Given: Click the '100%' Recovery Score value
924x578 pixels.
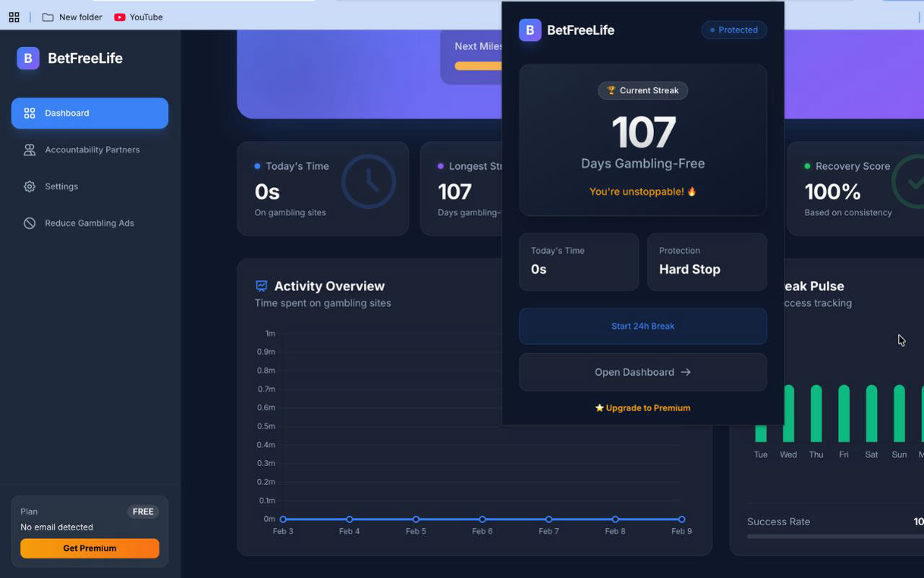Looking at the screenshot, I should coord(832,191).
